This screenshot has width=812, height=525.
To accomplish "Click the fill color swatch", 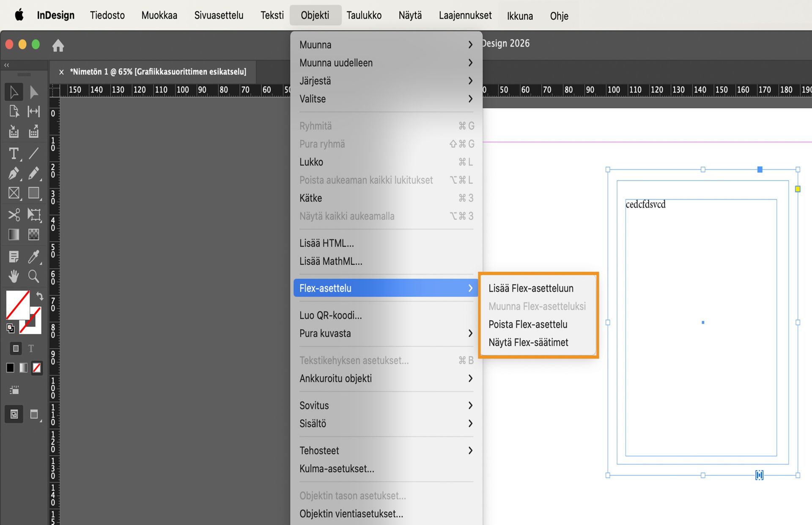I will click(x=17, y=304).
